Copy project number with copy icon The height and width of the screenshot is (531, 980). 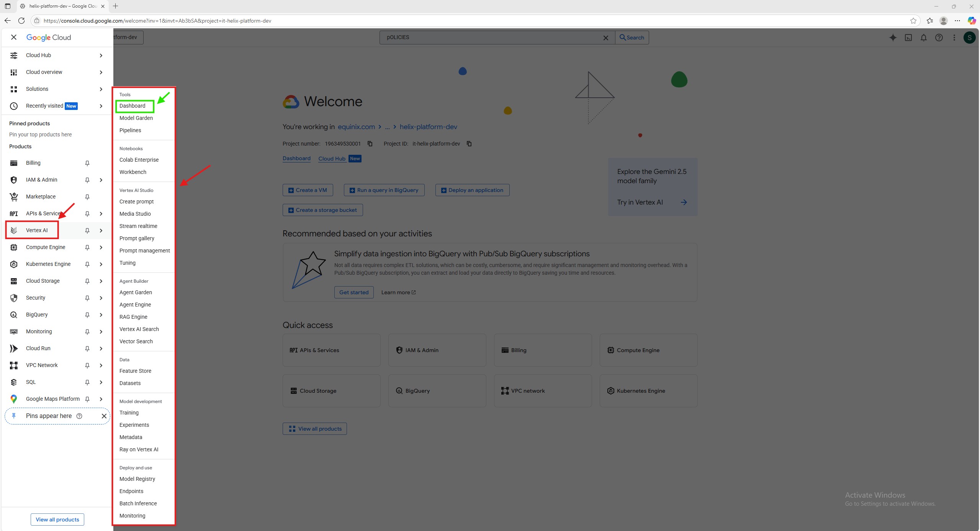coord(370,144)
